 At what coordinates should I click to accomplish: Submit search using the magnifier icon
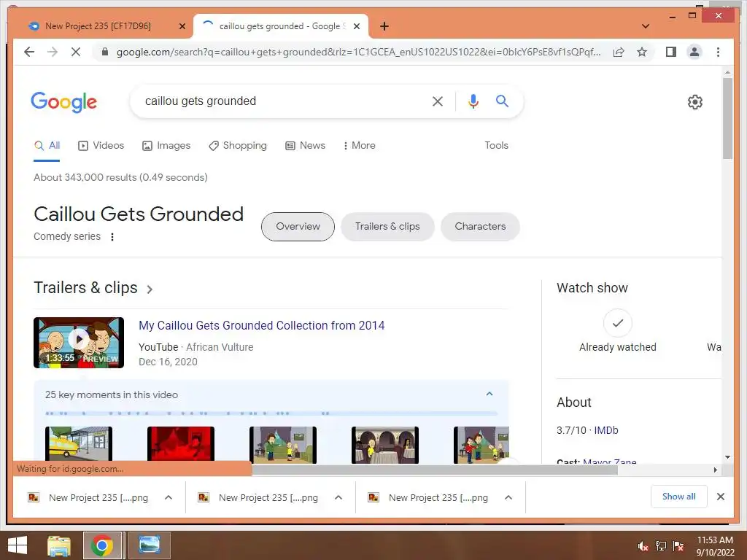[502, 101]
